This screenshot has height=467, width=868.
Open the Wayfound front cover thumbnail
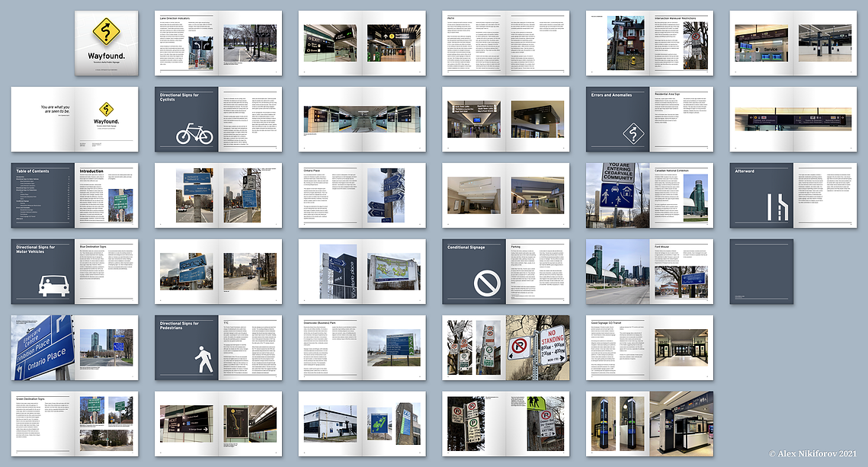point(106,43)
